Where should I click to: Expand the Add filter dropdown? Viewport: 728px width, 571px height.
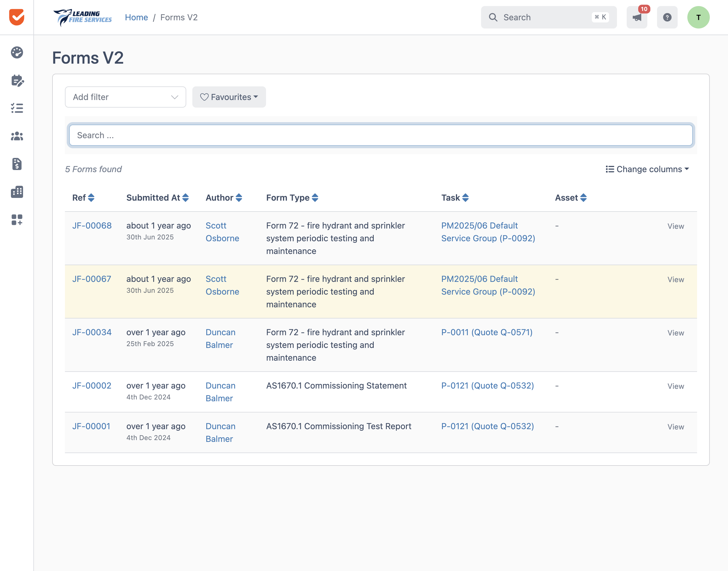click(126, 97)
